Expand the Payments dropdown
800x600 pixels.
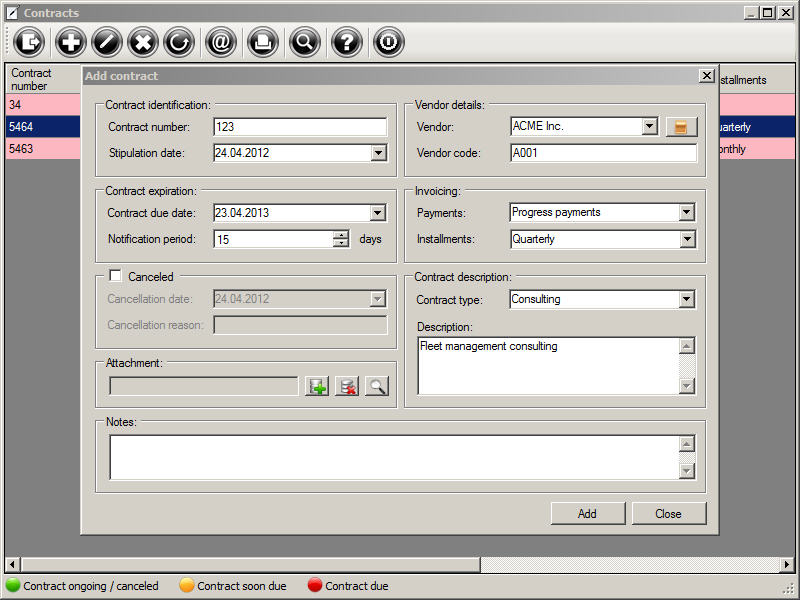[686, 212]
